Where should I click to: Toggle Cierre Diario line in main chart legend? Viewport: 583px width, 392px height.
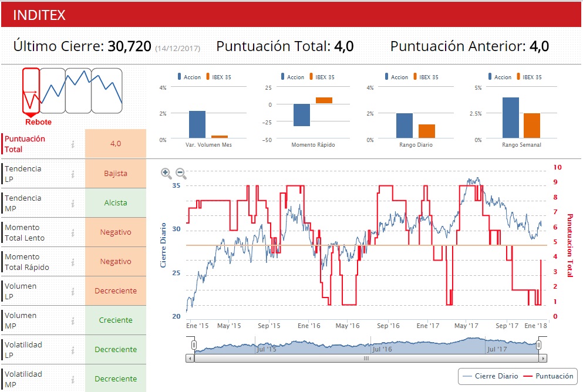(490, 376)
